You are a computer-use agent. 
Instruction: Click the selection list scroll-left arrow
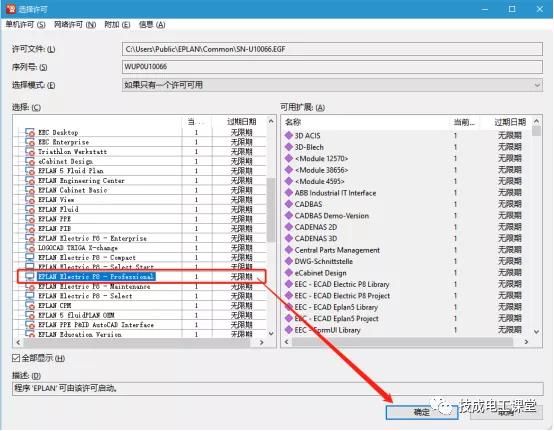point(18,342)
